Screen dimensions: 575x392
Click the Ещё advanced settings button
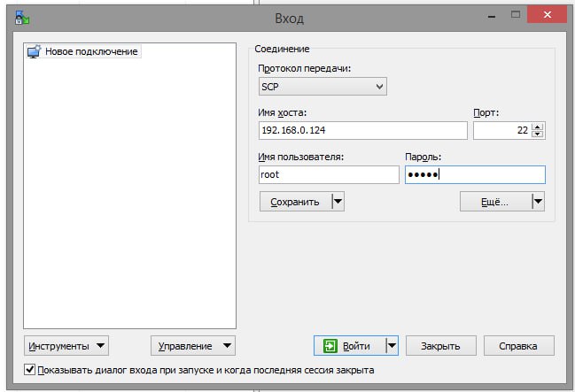tap(493, 201)
